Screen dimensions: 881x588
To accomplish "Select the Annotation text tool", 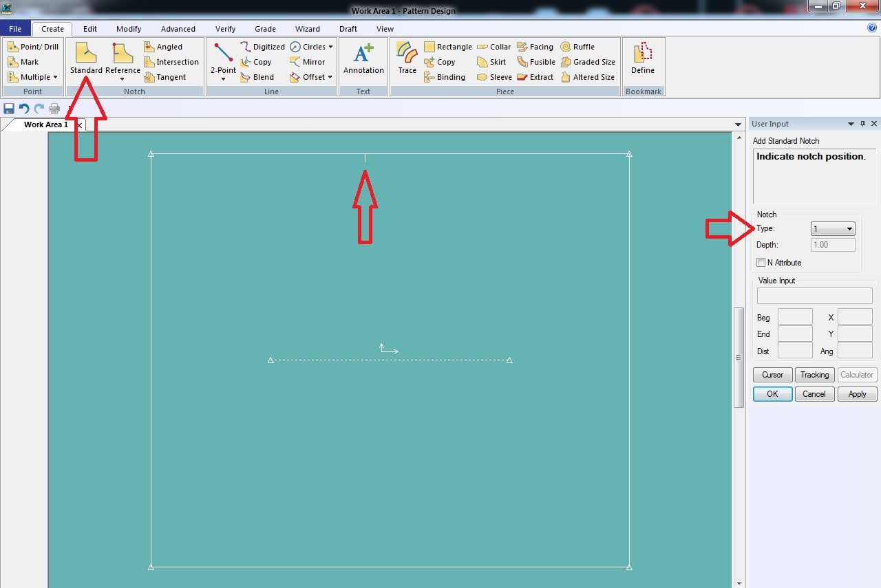I will tap(363, 58).
